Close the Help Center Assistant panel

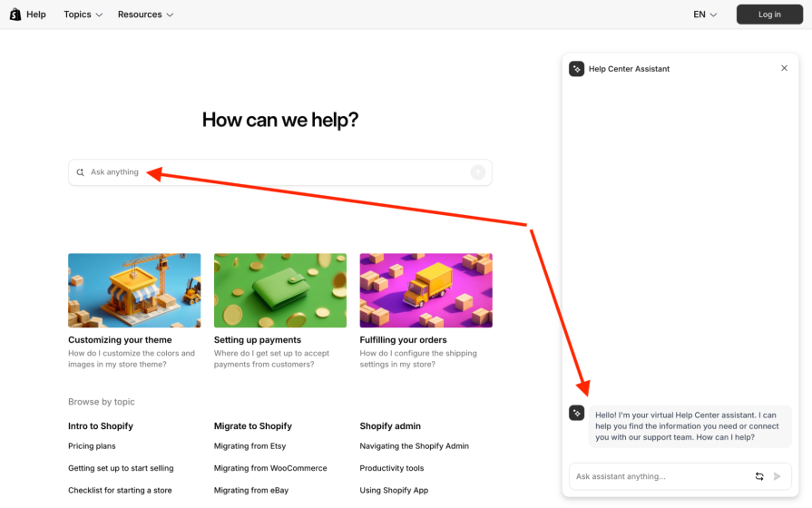coord(784,68)
